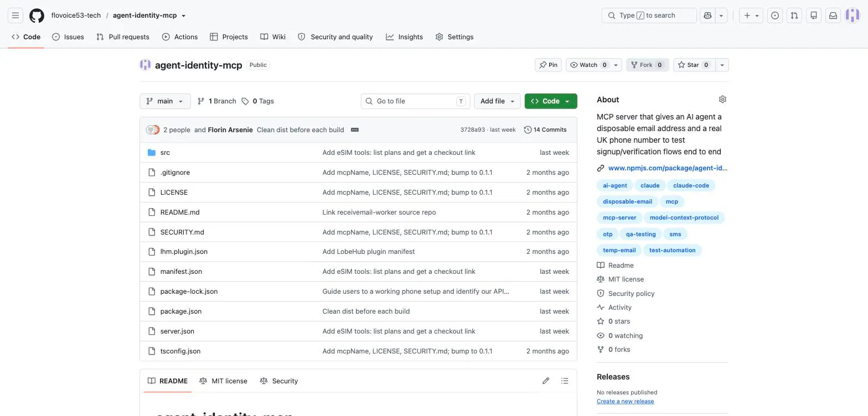Open the 14 Commits history link
This screenshot has height=416, width=868.
pyautogui.click(x=545, y=129)
